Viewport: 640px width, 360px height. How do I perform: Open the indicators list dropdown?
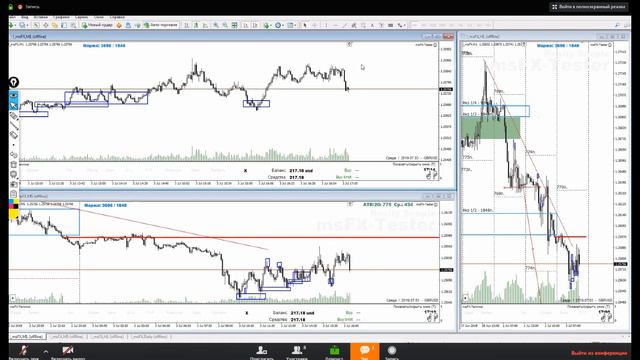[x=267, y=25]
